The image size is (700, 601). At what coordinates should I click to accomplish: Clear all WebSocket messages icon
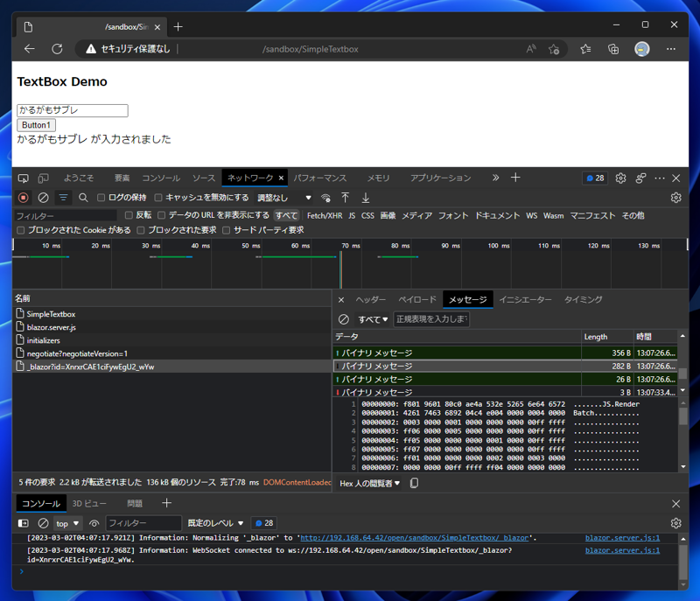pyautogui.click(x=344, y=319)
